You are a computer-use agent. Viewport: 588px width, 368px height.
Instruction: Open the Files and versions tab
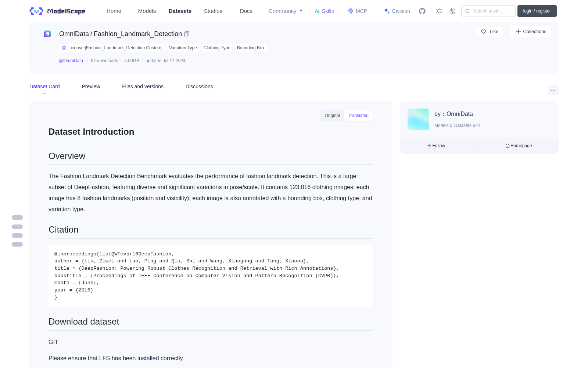pyautogui.click(x=143, y=86)
